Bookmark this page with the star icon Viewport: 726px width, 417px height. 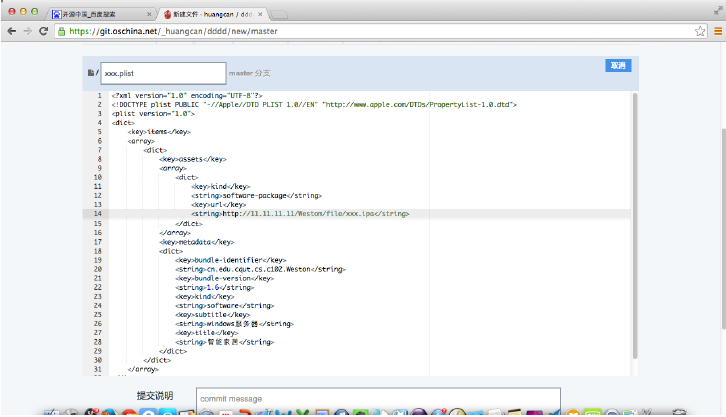[x=700, y=32]
